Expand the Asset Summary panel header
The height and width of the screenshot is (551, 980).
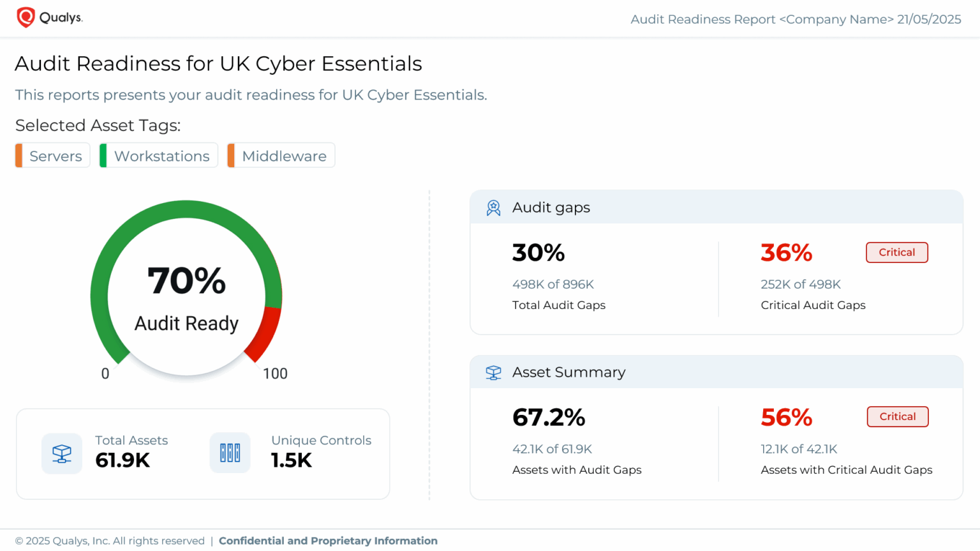click(x=568, y=372)
